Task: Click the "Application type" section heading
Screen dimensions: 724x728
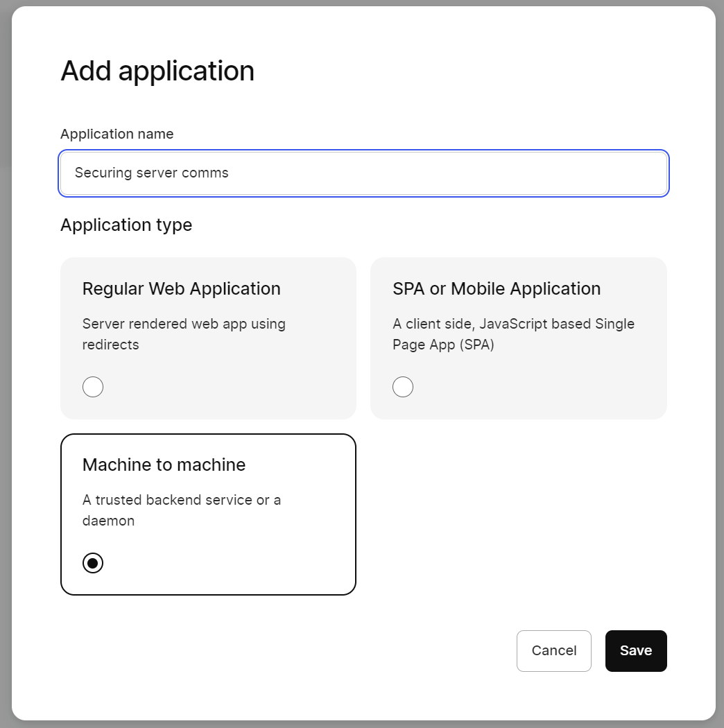Action: pos(126,225)
